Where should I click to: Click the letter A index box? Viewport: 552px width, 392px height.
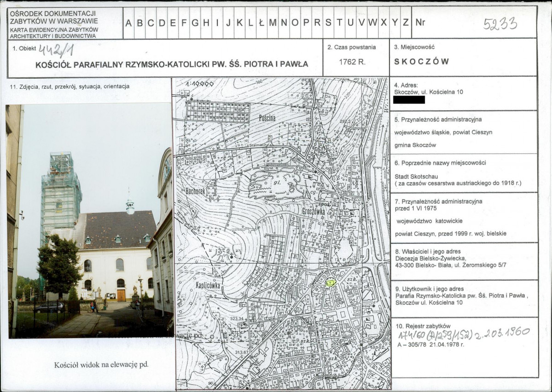click(x=128, y=23)
